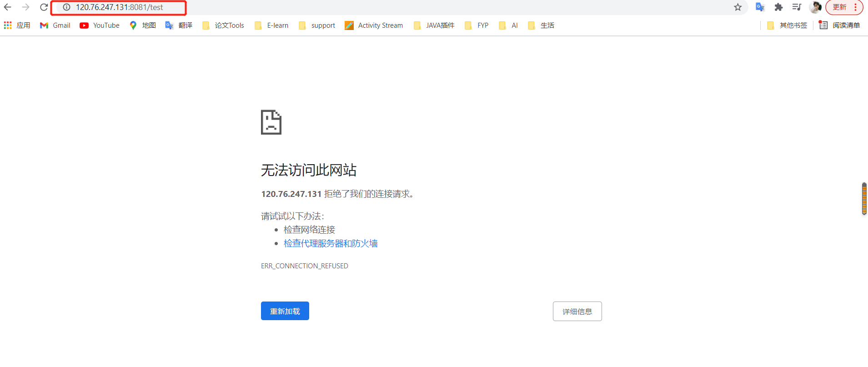Open the YouTube bookmark
Screen dimensions: 868x367
(x=100, y=25)
